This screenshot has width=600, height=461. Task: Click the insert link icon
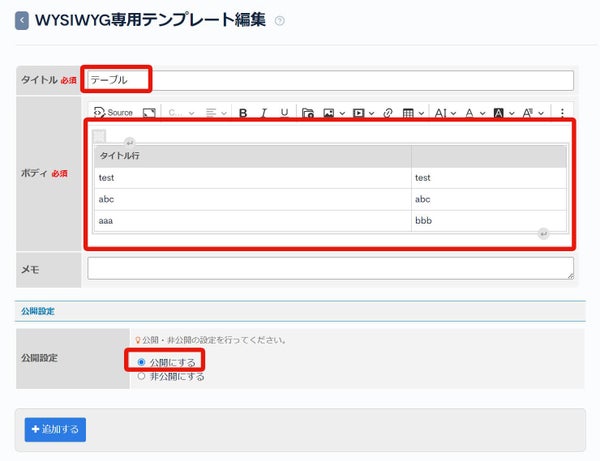click(x=388, y=113)
